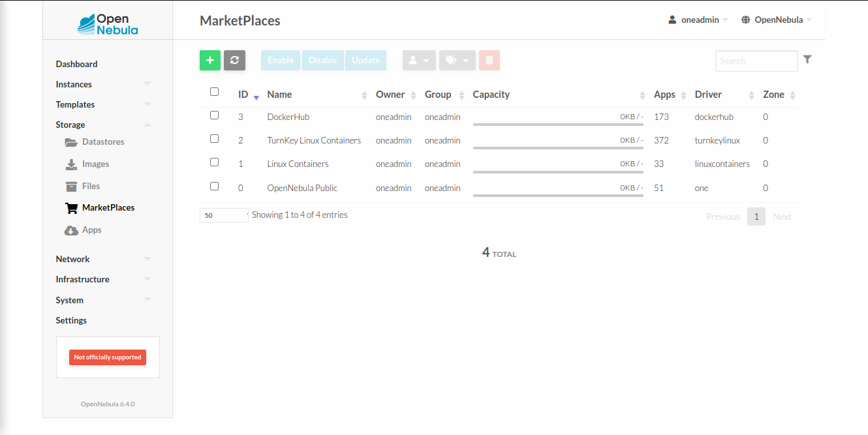Sort the table by Driver column
Viewport: 868px width, 435px height.
[x=724, y=95]
